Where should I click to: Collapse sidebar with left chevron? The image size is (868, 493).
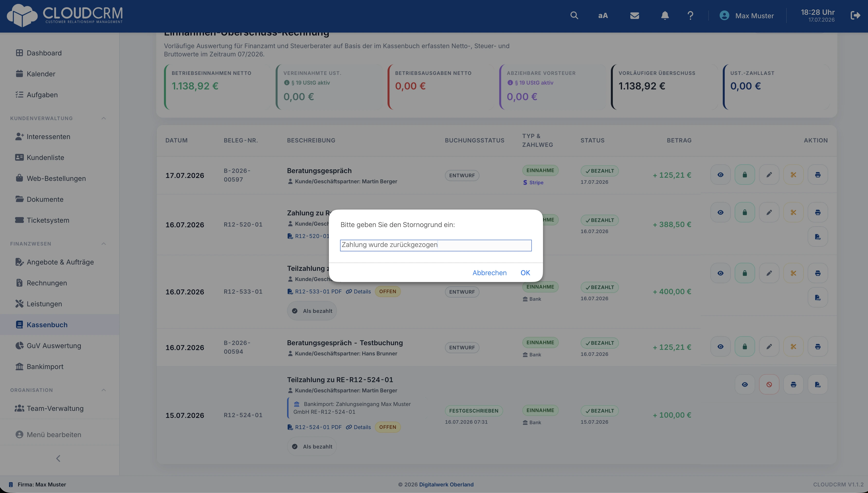58,458
